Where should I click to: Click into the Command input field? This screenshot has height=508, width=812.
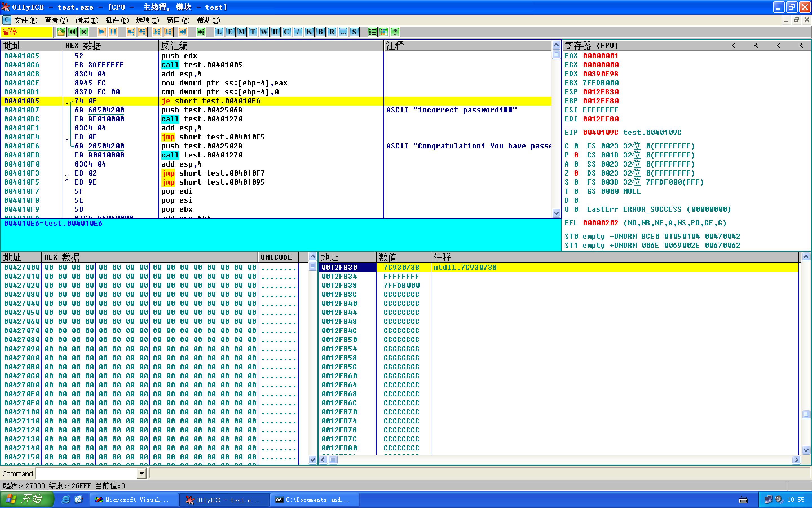(87, 474)
